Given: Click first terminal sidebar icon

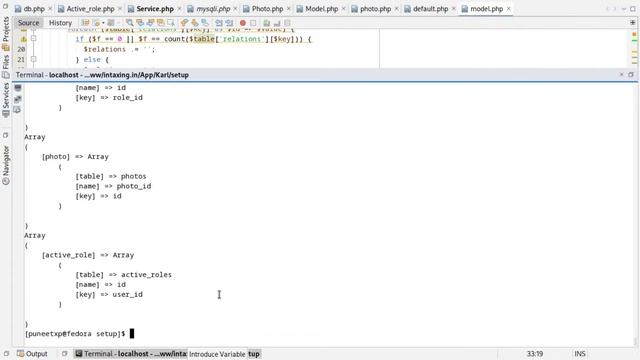Looking at the screenshot, I should point(18,88).
